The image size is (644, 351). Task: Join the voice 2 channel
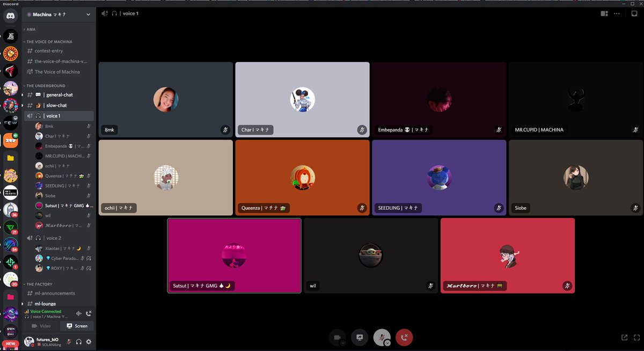pyautogui.click(x=59, y=238)
